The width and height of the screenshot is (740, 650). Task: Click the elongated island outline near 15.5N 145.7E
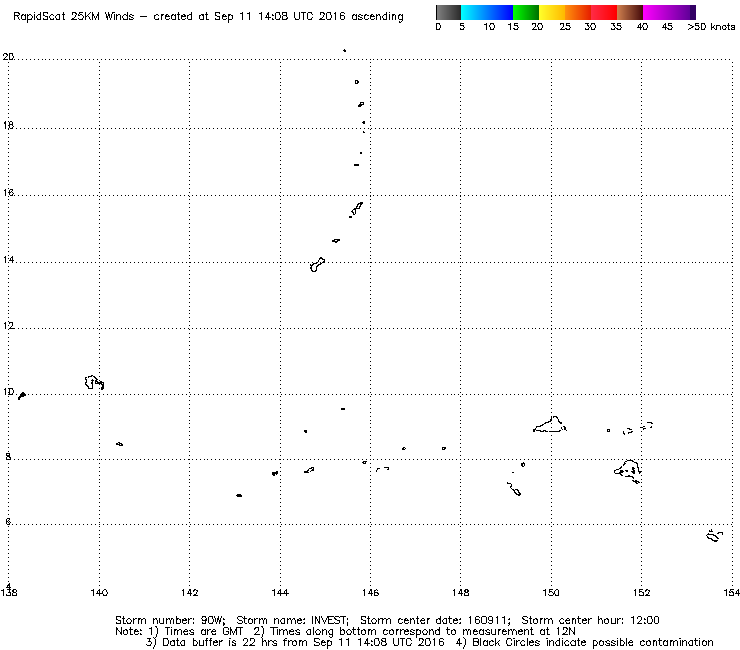[356, 209]
